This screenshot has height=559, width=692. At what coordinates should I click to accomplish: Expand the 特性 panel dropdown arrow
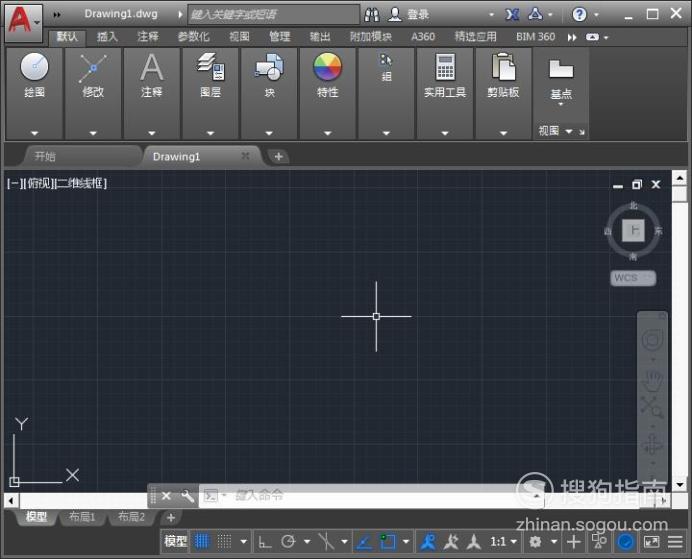point(327,133)
